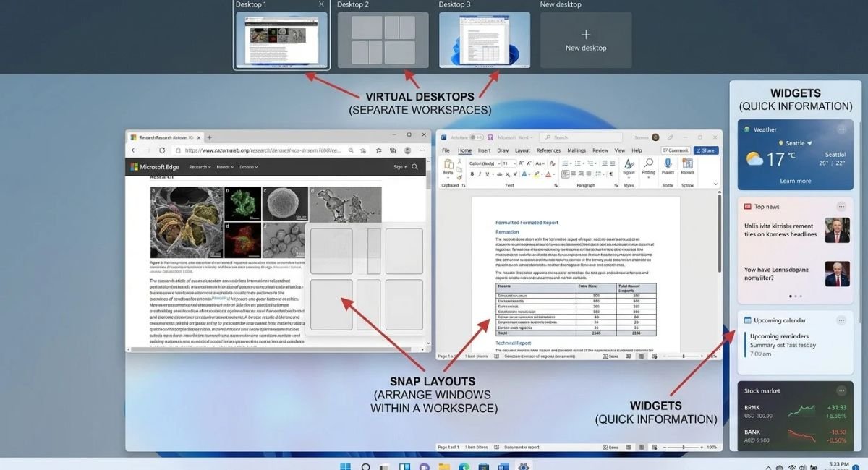Viewport: 868px width, 470px height.
Task: Click the Comment button in Word
Action: (676, 150)
